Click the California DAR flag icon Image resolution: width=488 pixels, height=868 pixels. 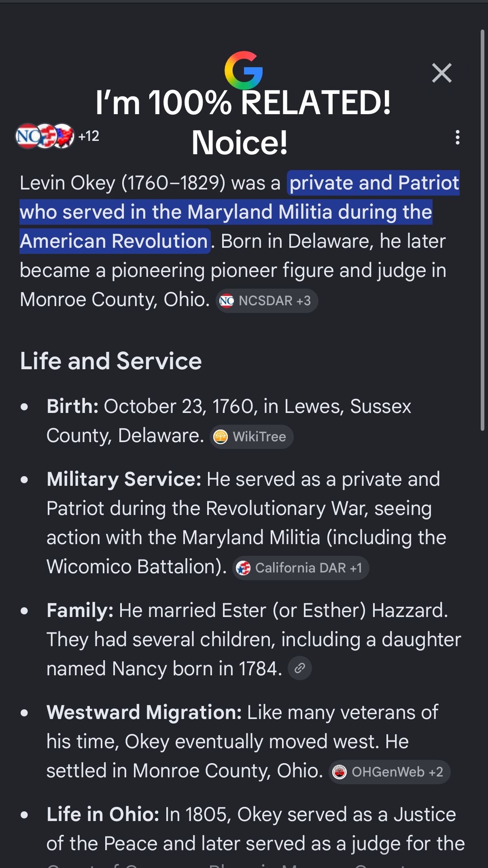[x=243, y=568]
